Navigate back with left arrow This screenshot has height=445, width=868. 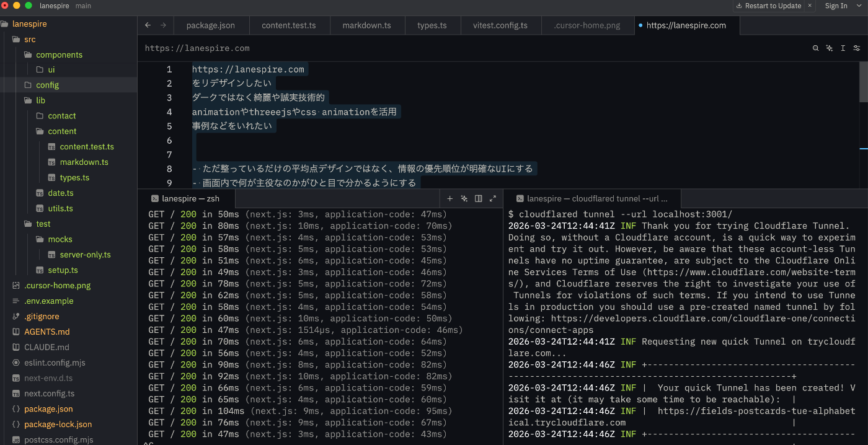(148, 25)
